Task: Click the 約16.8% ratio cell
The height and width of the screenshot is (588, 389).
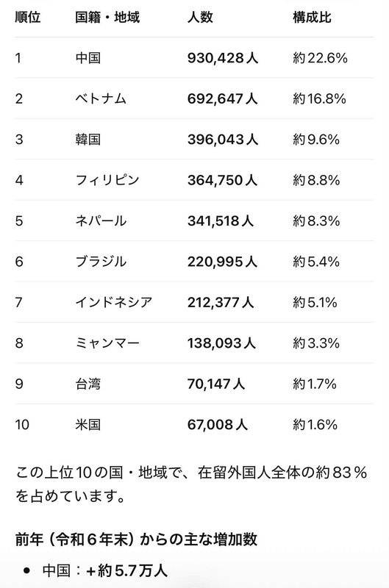Action: (x=319, y=98)
